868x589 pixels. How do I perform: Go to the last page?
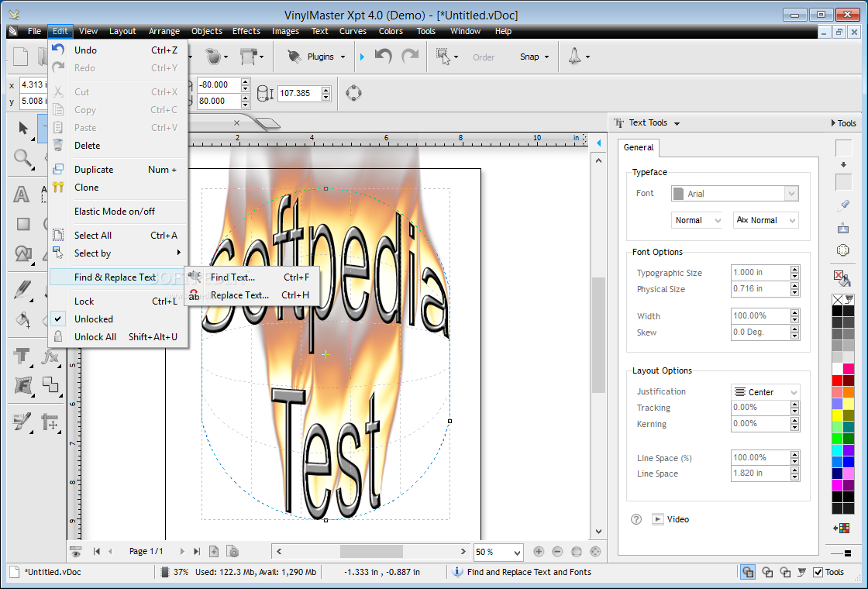click(197, 551)
